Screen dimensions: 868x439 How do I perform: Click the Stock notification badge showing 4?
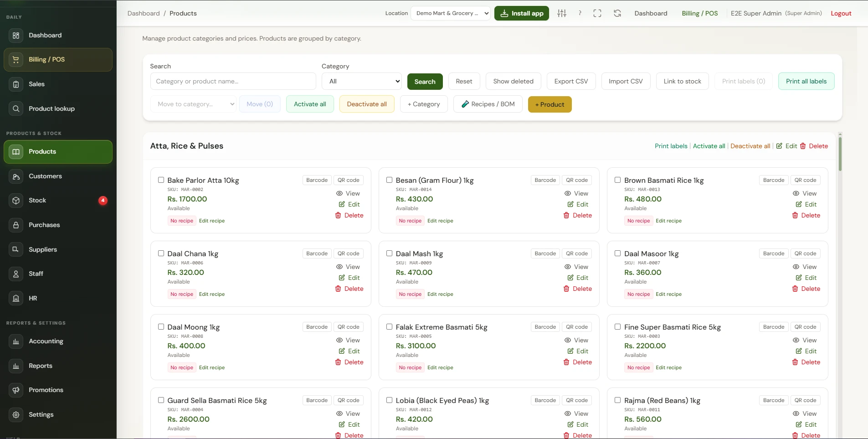[103, 200]
